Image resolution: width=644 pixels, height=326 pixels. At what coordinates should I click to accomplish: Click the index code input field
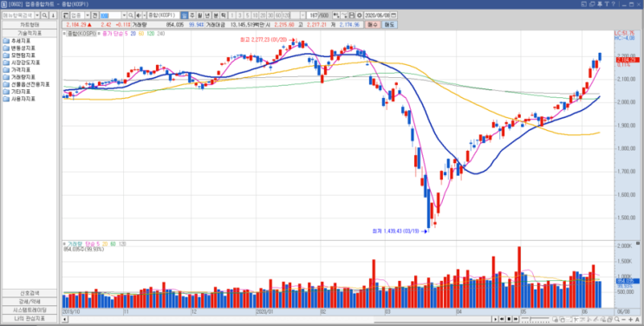(110, 16)
